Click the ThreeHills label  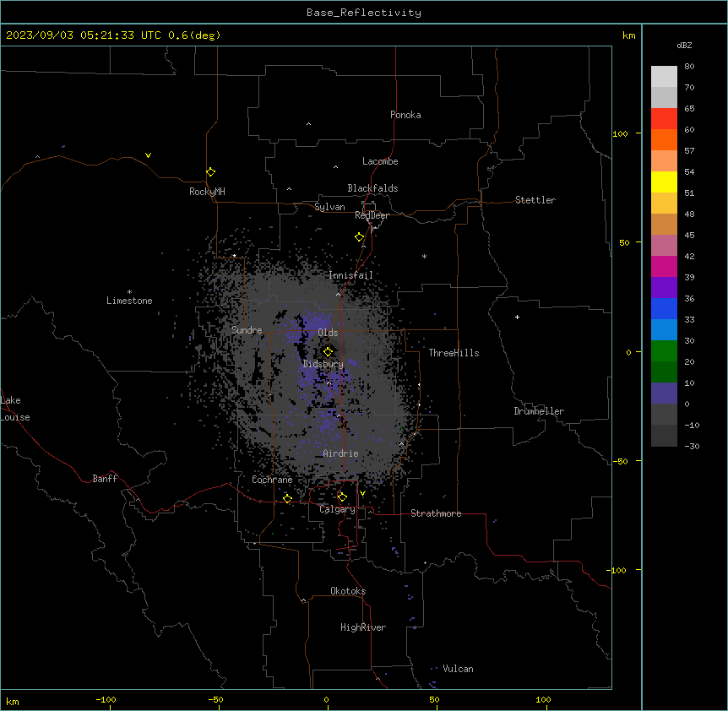click(x=454, y=353)
